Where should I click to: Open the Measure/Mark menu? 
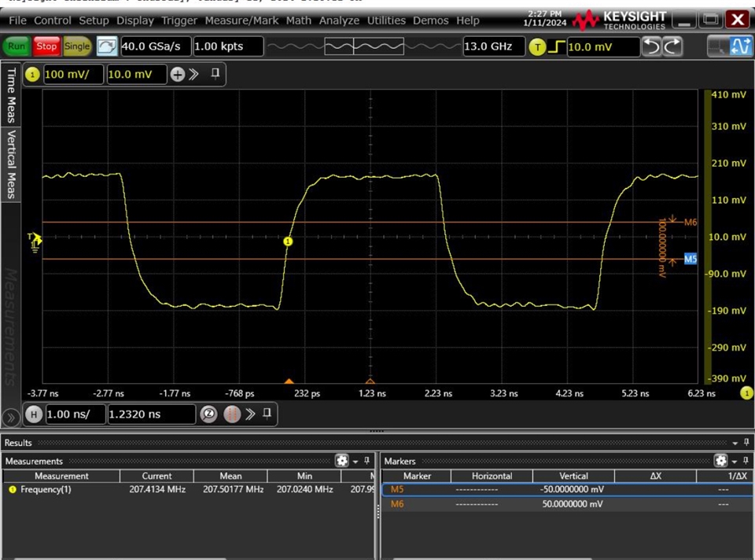(241, 20)
